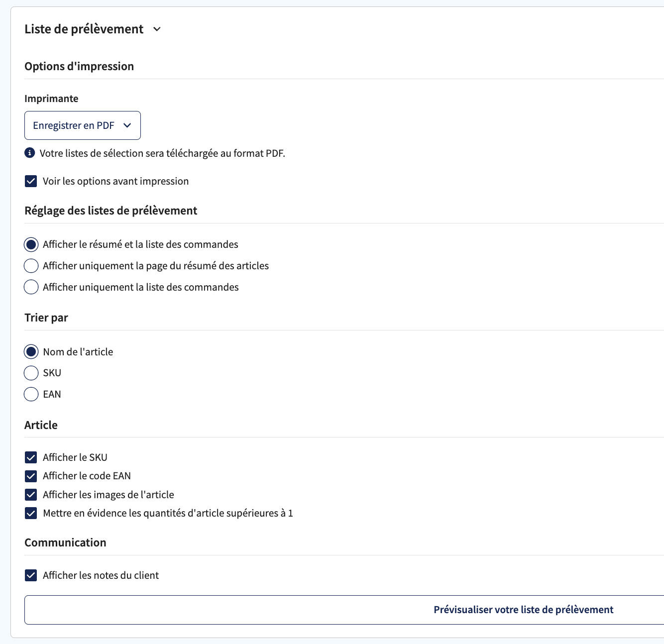The image size is (664, 644).
Task: Open the Imprimante Enregistrer en PDF dropdown
Action: [83, 125]
